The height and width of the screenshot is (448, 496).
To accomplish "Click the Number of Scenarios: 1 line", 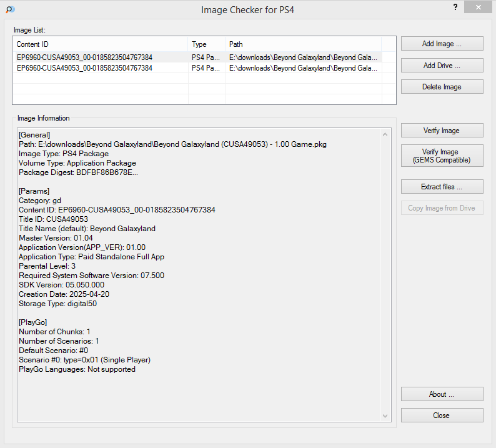I will [x=59, y=341].
